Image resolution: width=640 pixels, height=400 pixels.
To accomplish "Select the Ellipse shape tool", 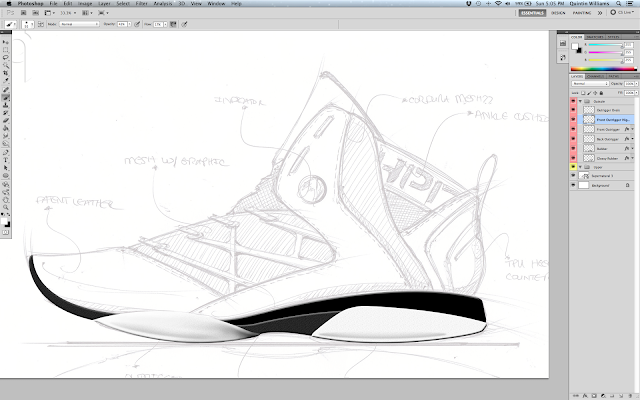I will tap(6, 176).
